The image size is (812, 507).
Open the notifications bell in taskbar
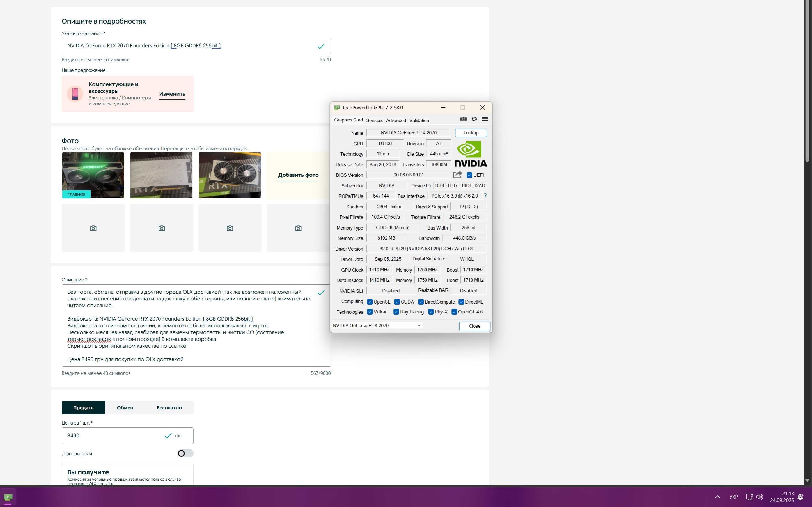(800, 497)
